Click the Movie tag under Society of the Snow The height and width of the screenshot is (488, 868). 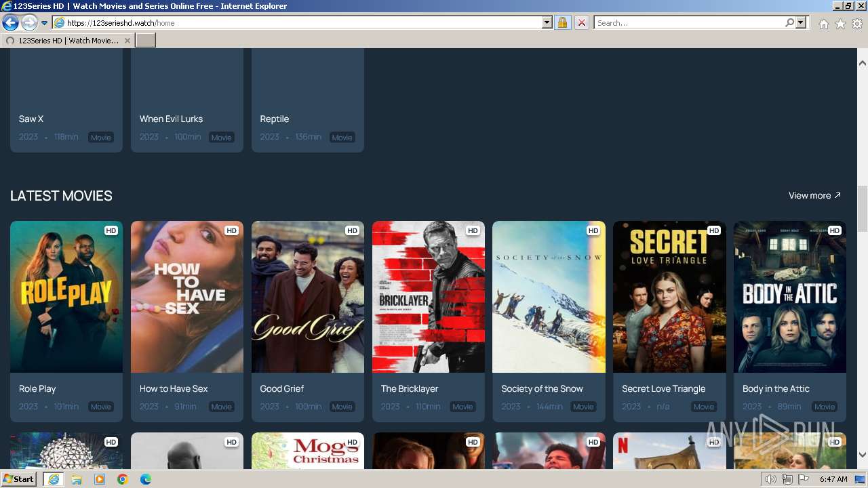pyautogui.click(x=583, y=407)
